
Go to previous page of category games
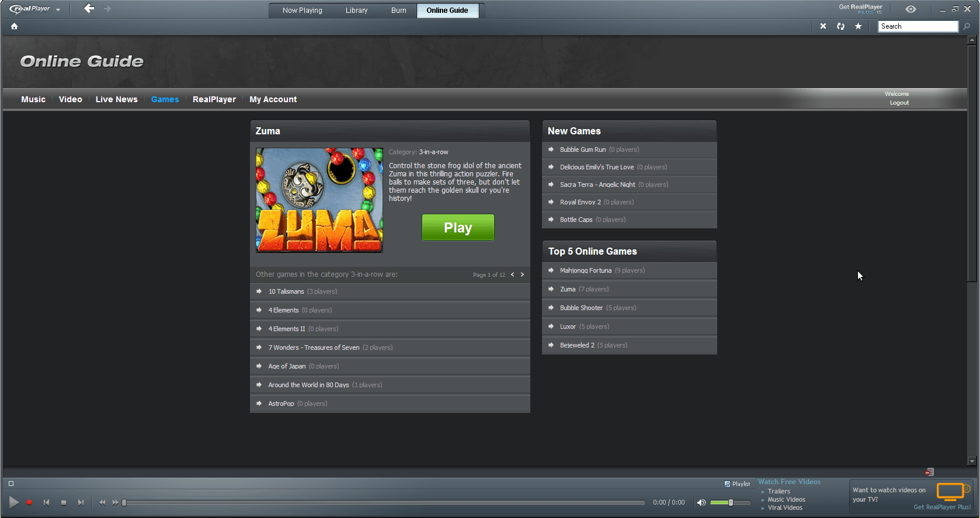tap(513, 274)
